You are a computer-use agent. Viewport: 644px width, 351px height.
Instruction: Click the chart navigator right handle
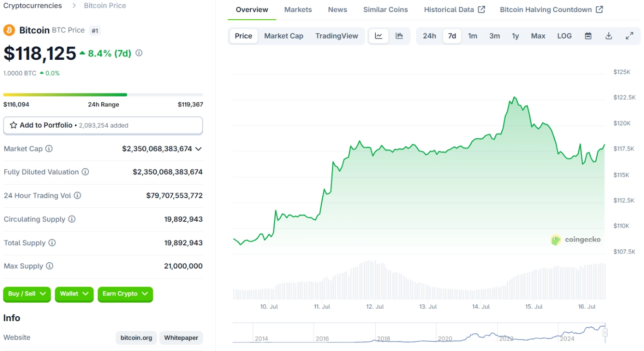(605, 332)
